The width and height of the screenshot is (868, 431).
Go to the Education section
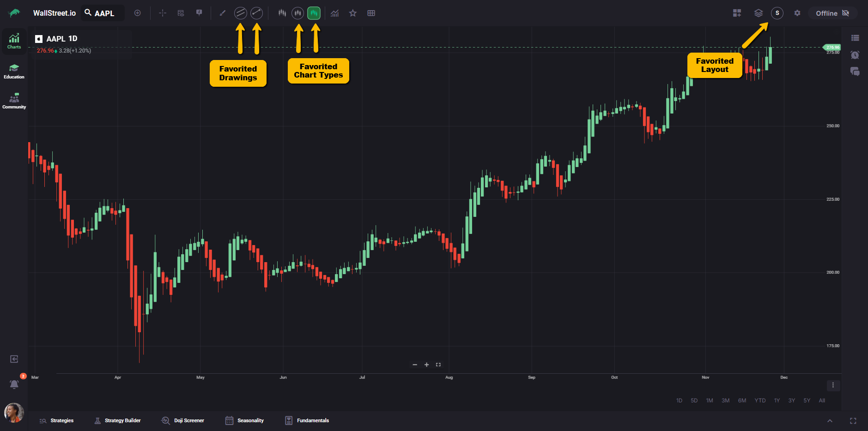point(14,72)
